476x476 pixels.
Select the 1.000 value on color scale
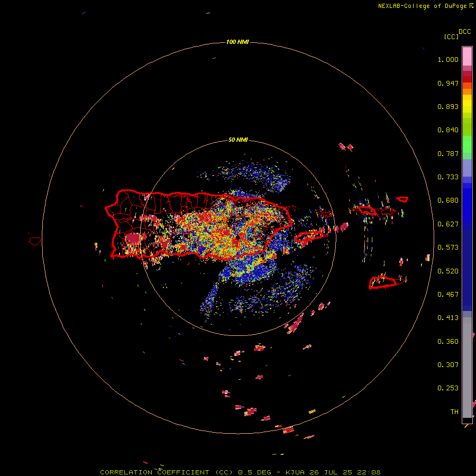[448, 59]
